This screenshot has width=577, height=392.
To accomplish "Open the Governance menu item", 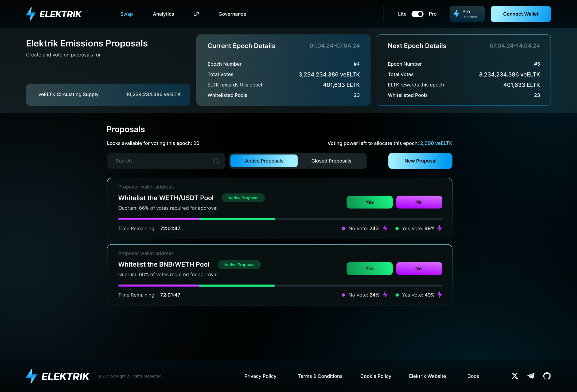I will (x=232, y=14).
